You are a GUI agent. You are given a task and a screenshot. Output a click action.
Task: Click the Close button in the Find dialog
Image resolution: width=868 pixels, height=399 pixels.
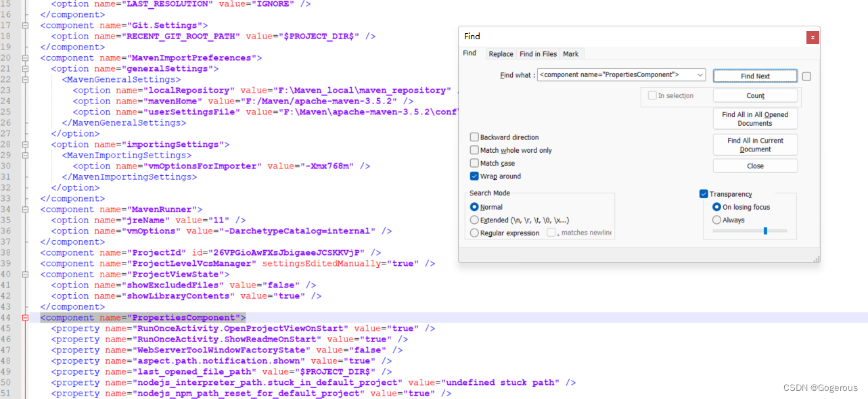754,165
